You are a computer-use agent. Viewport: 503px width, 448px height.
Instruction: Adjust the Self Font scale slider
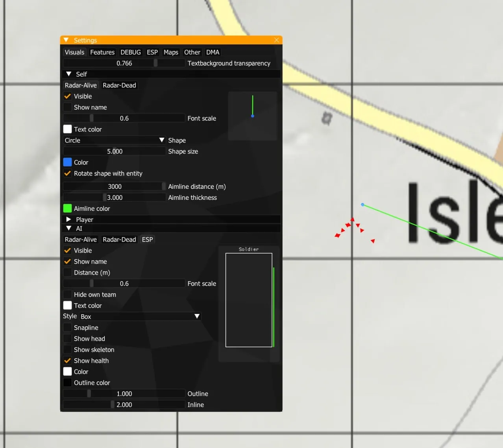tap(124, 118)
